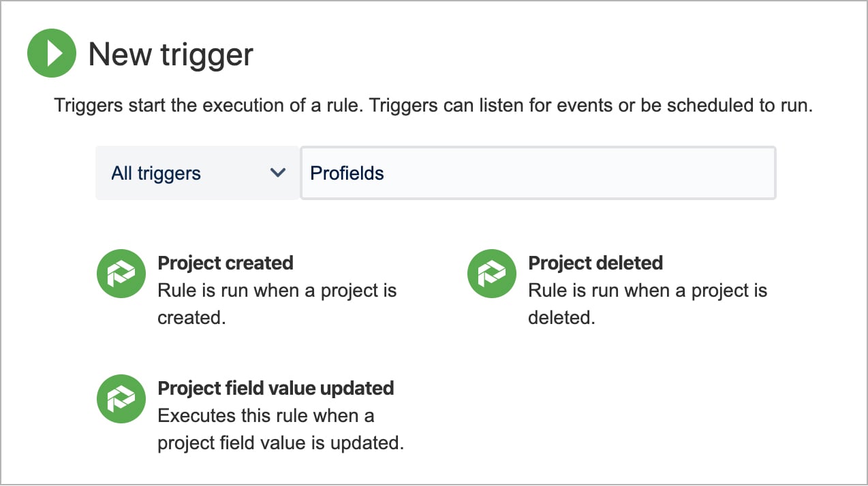Click the Profields icon beside Project deleted
This screenshot has height=486, width=868.
491,273
